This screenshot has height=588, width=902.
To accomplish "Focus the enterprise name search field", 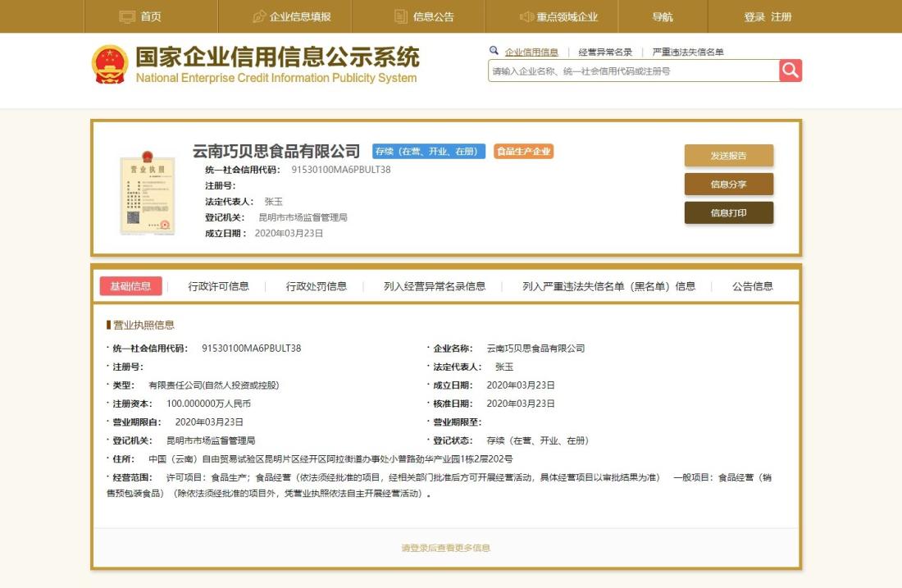I will (633, 71).
